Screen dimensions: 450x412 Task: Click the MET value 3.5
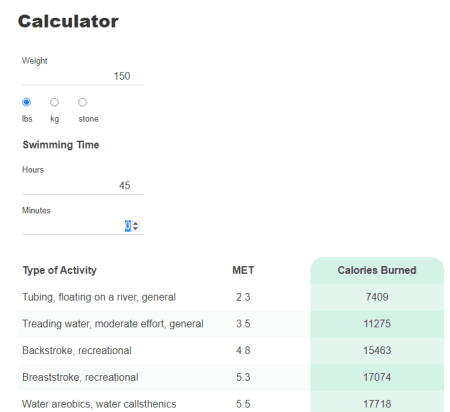point(243,324)
